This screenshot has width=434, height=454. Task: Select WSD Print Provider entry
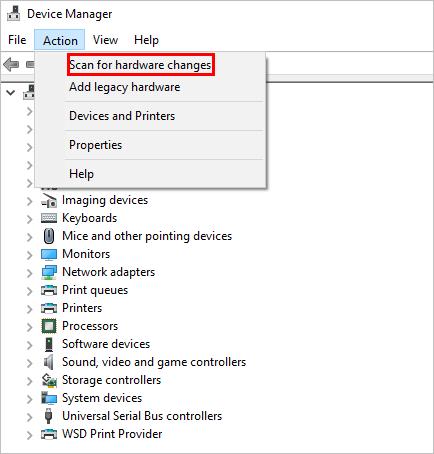tap(112, 434)
